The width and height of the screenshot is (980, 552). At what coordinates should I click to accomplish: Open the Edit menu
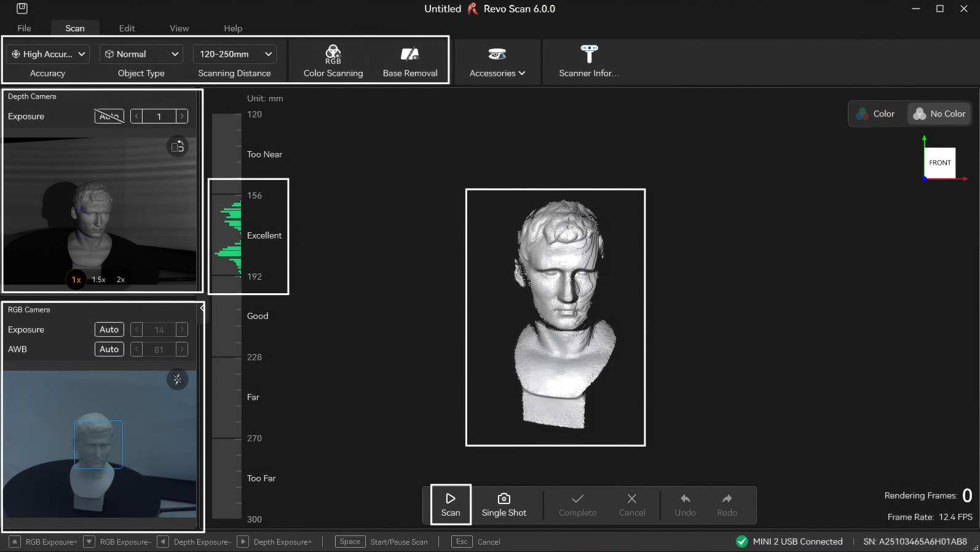pyautogui.click(x=127, y=28)
